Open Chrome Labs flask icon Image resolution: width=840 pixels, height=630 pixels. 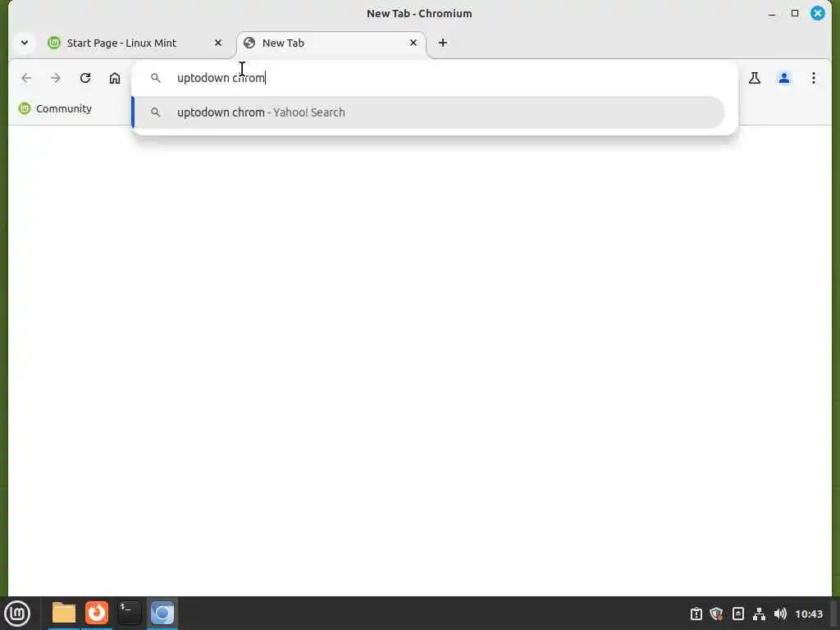pyautogui.click(x=755, y=78)
